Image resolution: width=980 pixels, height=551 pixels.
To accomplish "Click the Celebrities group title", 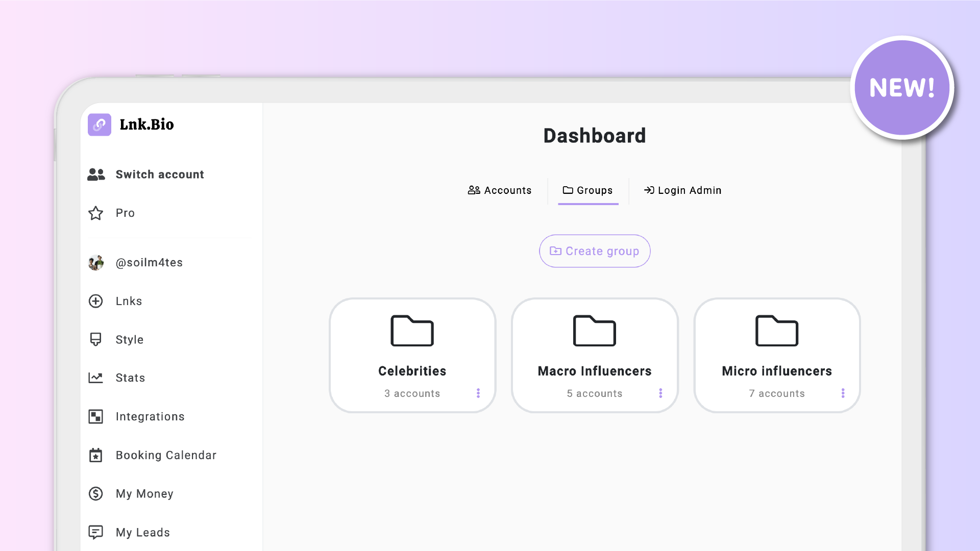I will pyautogui.click(x=412, y=371).
